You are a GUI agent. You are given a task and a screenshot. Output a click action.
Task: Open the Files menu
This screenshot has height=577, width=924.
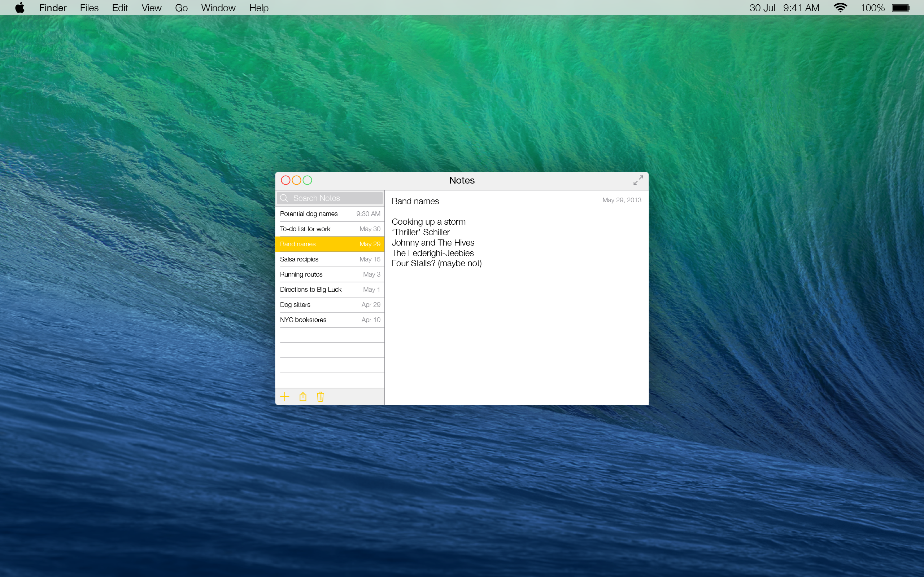(89, 8)
